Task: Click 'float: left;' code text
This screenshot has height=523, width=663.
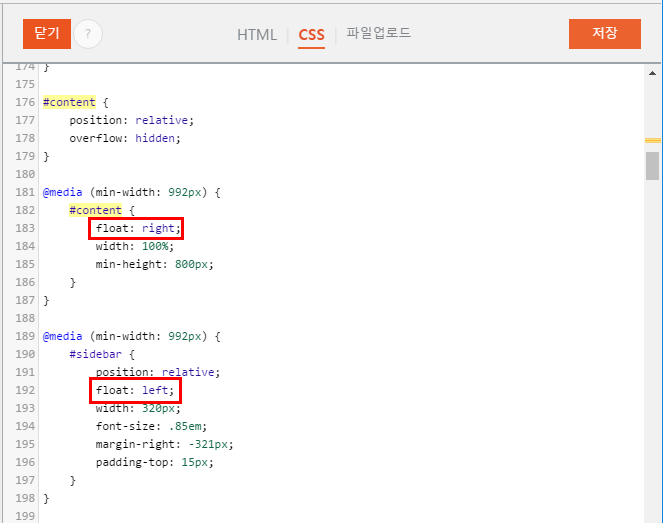Action: [134, 390]
